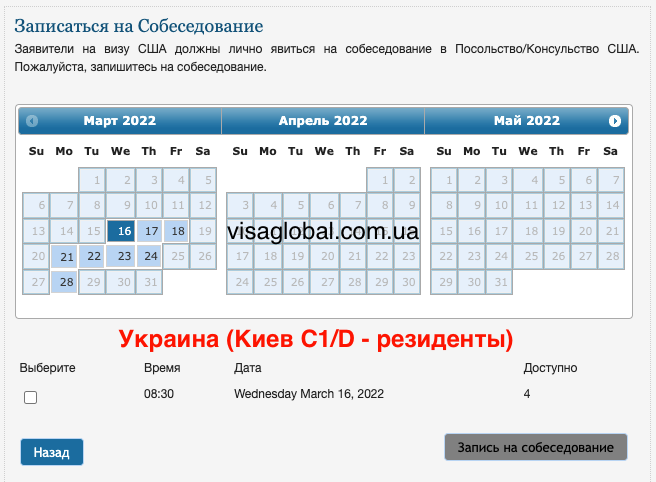The width and height of the screenshot is (656, 482).
Task: Click May 1 calendar cell
Action: [444, 180]
